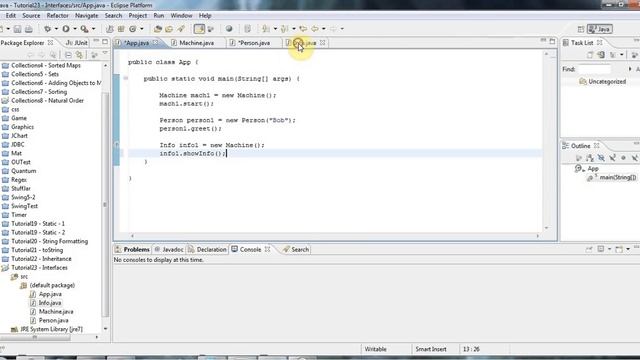Click the Debug bug icon

coord(47,29)
